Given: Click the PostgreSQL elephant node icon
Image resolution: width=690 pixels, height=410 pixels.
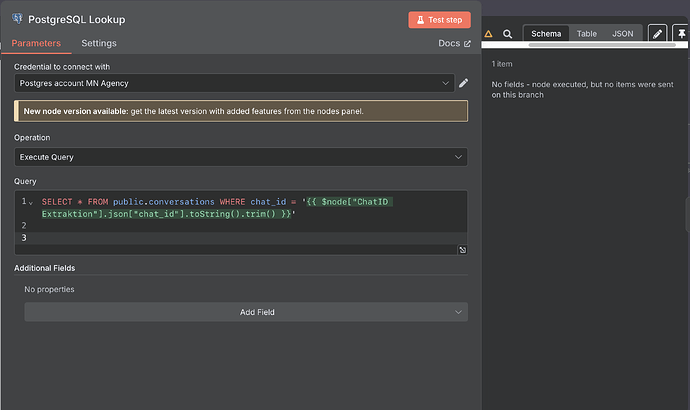Looking at the screenshot, I should [x=17, y=19].
